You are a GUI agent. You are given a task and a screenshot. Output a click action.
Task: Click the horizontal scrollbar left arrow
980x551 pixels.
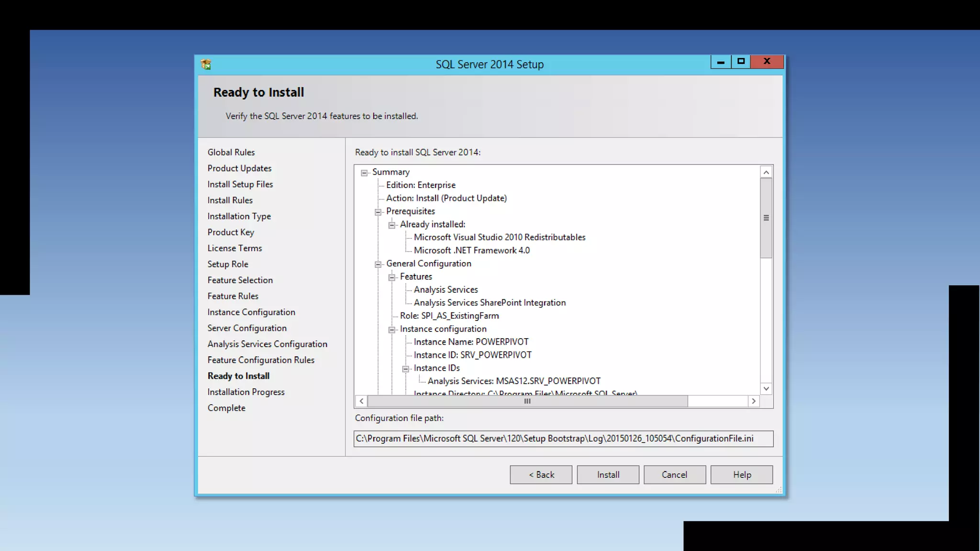361,401
